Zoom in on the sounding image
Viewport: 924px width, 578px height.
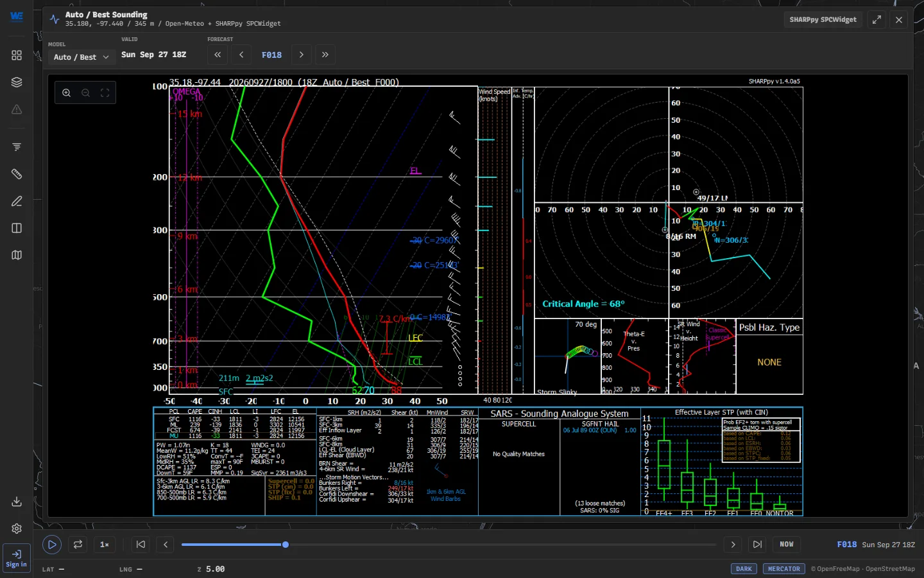point(67,93)
